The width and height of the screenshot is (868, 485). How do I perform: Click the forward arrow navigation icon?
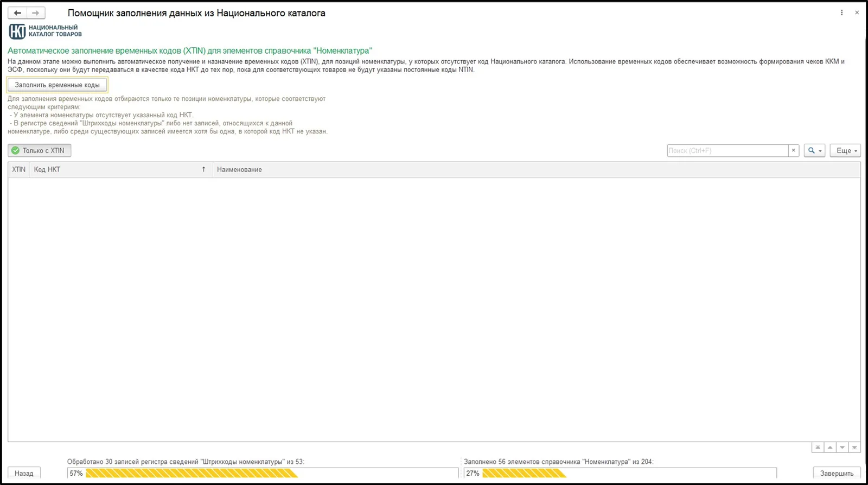(36, 13)
